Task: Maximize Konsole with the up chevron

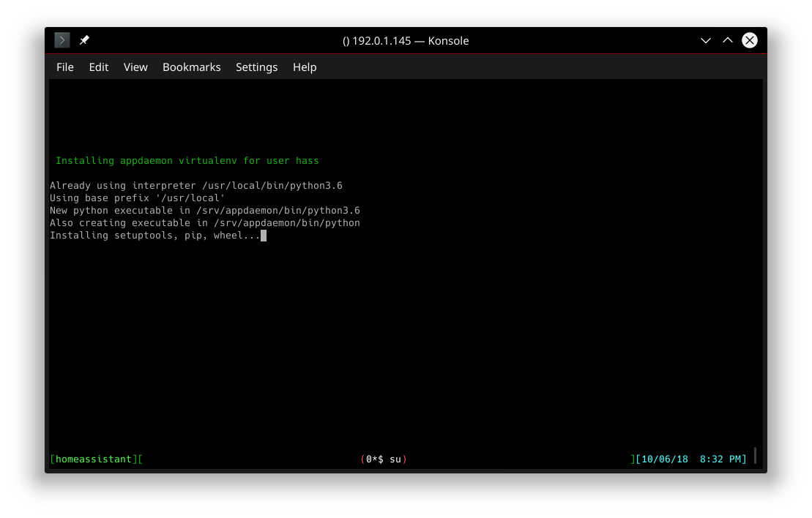Action: [x=728, y=40]
